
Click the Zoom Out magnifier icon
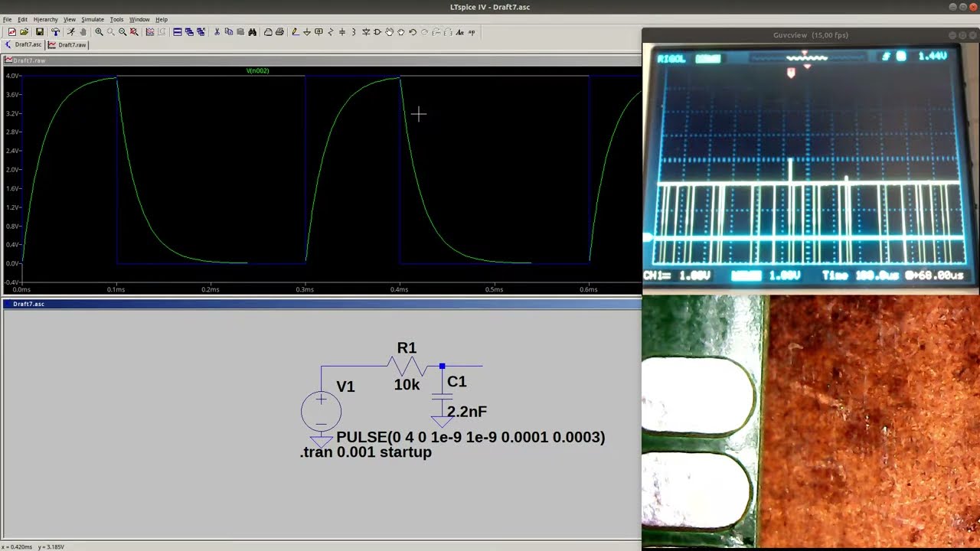[122, 32]
